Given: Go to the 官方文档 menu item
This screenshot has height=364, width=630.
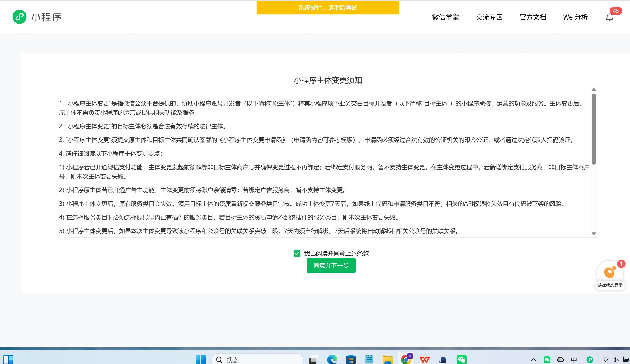Looking at the screenshot, I should pos(533,17).
